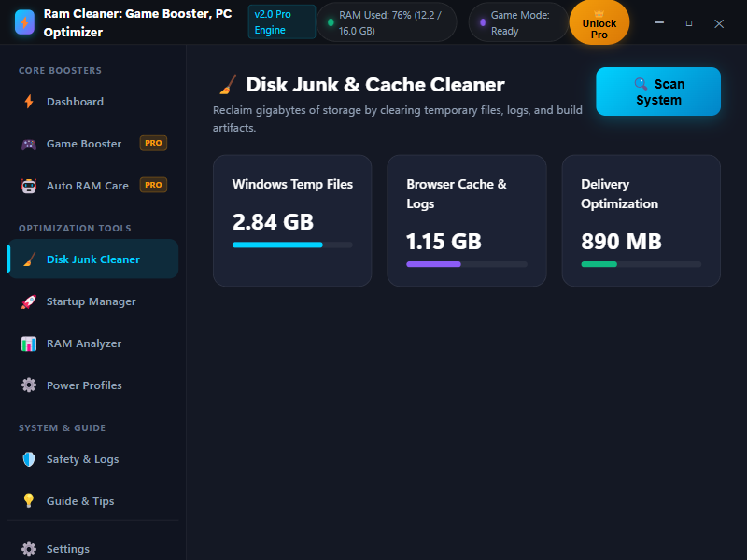Go to Game Booster section
This screenshot has width=747, height=560.
coord(92,144)
